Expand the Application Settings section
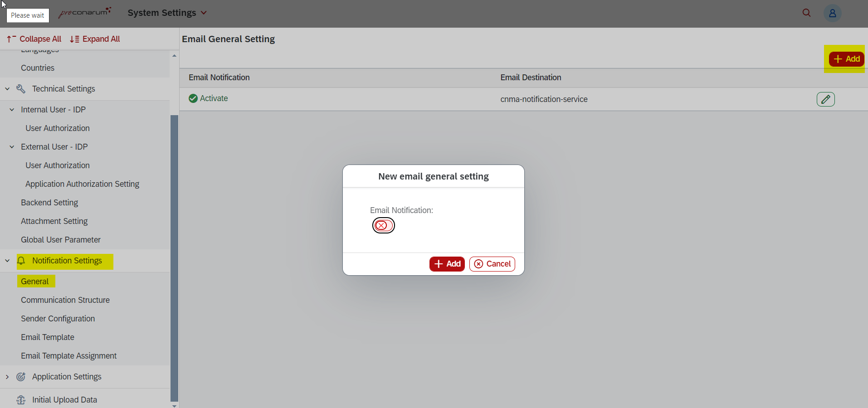This screenshot has width=868, height=408. 7,377
